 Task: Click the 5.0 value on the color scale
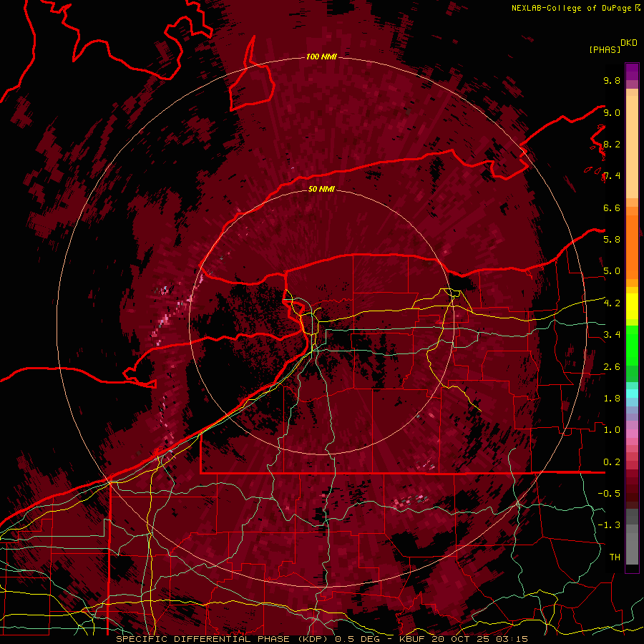612,271
